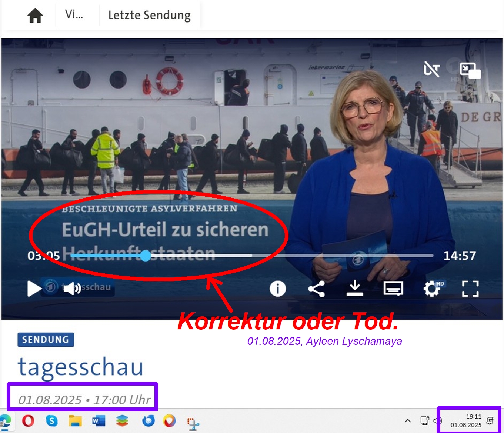Viewport: 504px width, 433px height.
Task: Download the video using the download icon
Action: (354, 289)
